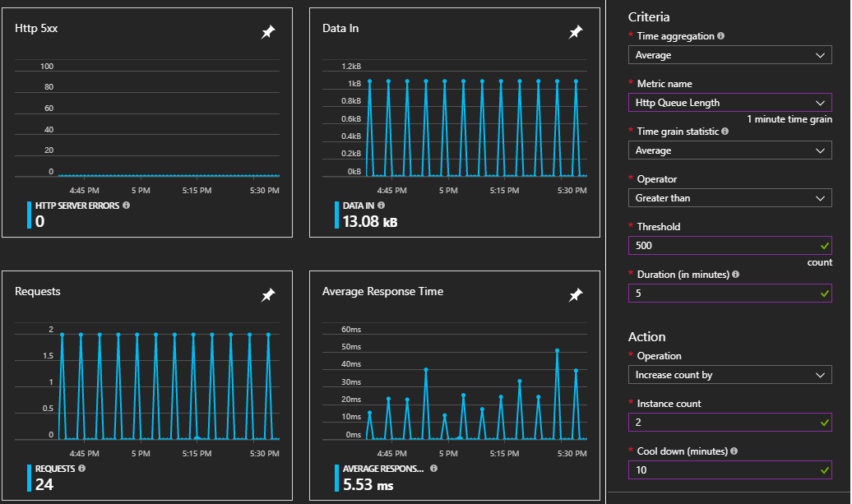The height and width of the screenshot is (504, 852).
Task: Pin the Data In chart
Action: click(x=575, y=31)
